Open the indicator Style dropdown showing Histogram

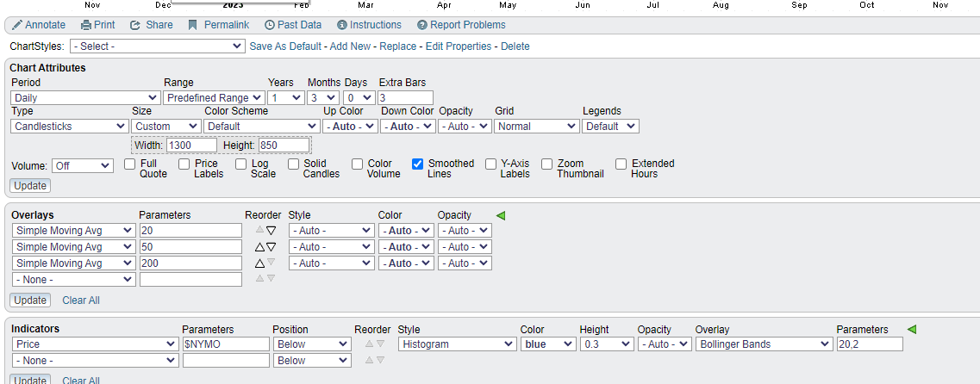click(x=458, y=344)
